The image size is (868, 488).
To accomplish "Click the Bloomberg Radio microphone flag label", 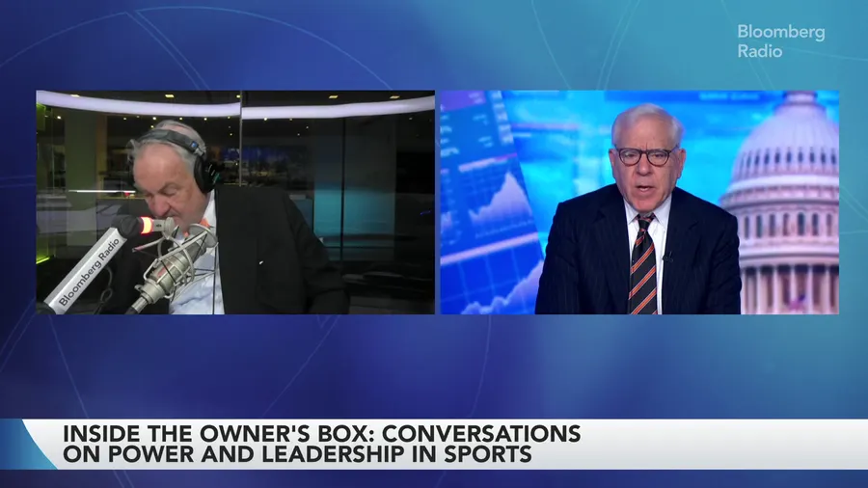I will point(87,272).
